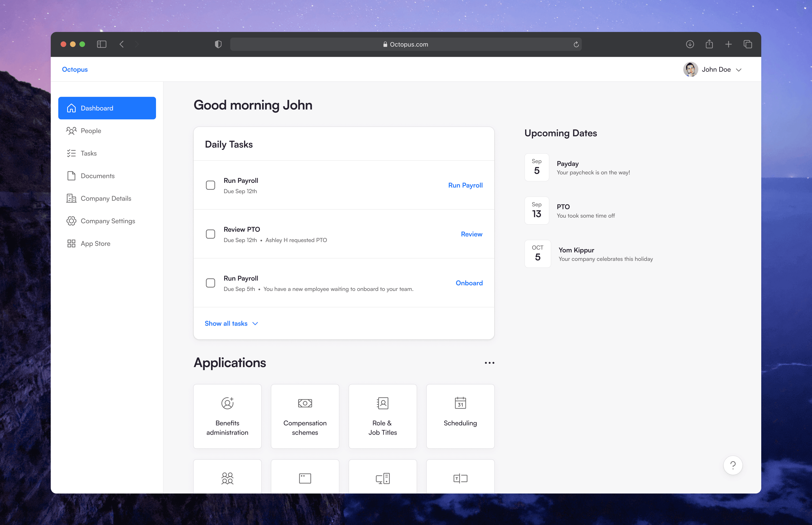Check the Run Payroll due Sep 12th checkbox
This screenshot has height=525, width=812.
pos(211,185)
